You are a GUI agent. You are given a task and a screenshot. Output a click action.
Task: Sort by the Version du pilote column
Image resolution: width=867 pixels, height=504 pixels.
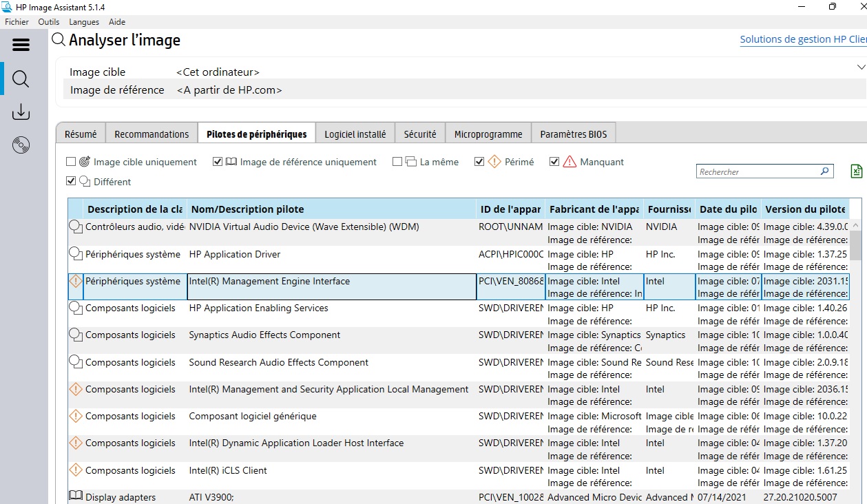pos(806,209)
